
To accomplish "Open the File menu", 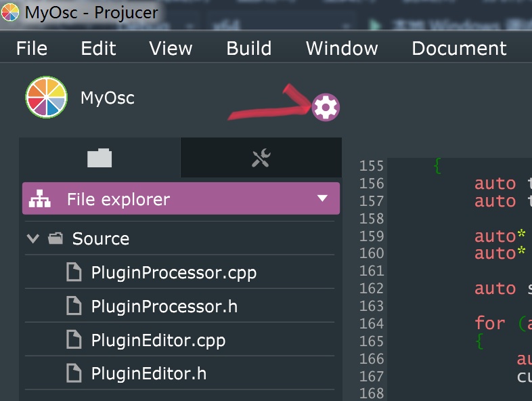I will pos(32,49).
